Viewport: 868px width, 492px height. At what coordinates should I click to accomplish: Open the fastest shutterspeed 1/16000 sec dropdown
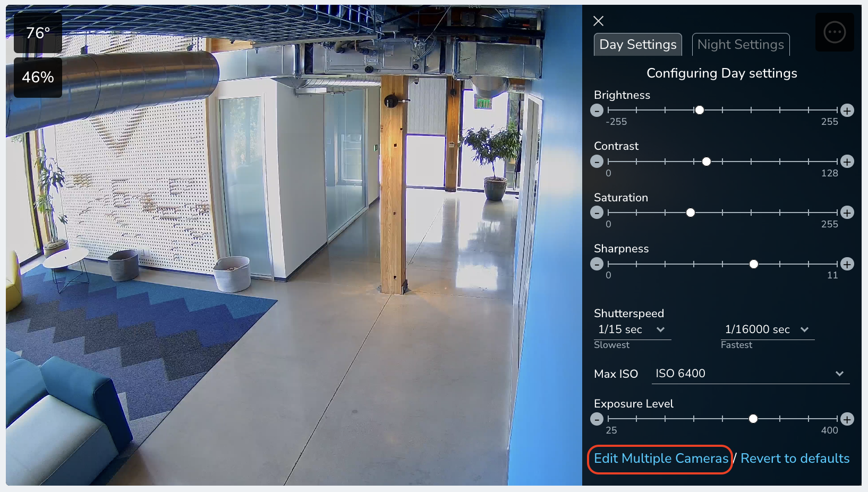(767, 330)
